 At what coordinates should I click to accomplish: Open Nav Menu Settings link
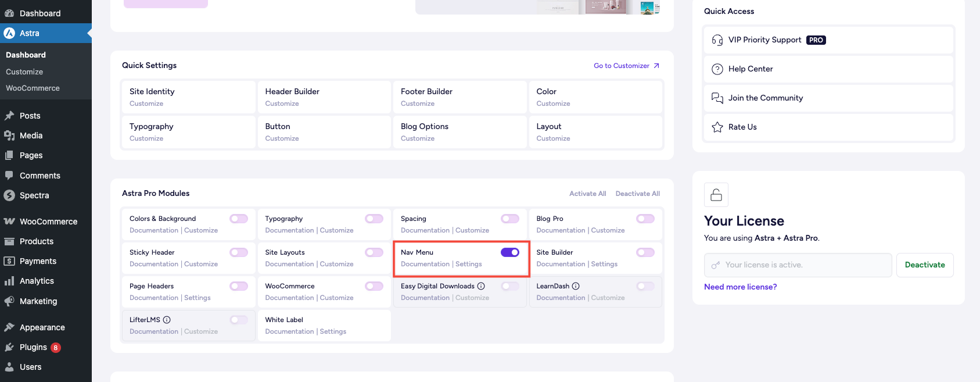pos(468,264)
